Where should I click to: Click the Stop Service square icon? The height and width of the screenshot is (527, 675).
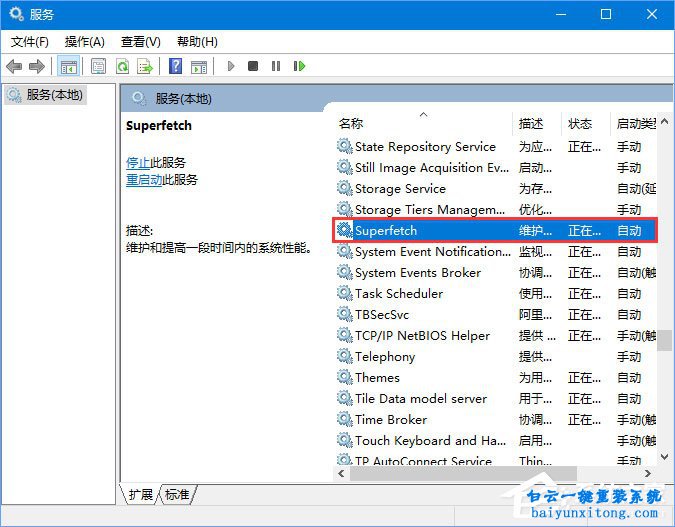[x=253, y=66]
